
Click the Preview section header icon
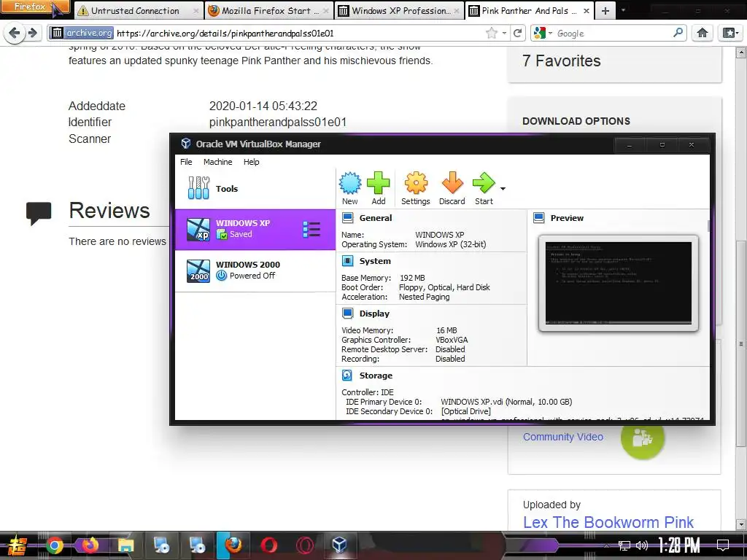click(x=539, y=218)
